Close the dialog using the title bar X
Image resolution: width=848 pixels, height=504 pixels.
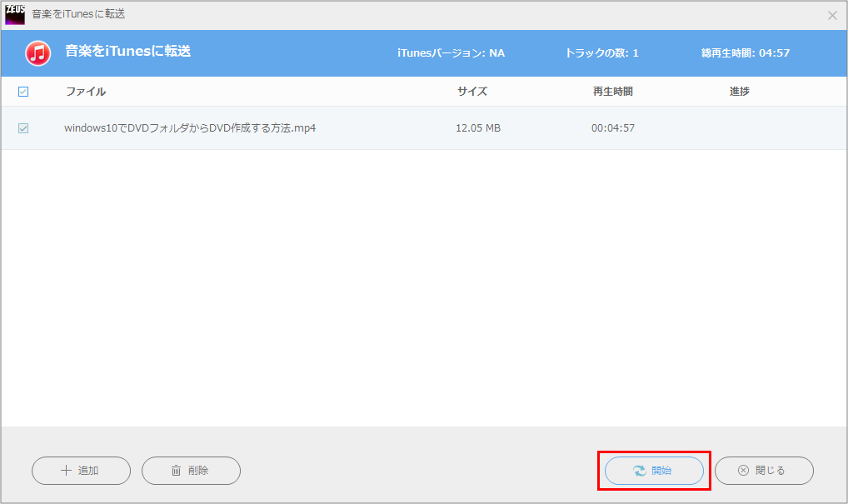[x=832, y=15]
